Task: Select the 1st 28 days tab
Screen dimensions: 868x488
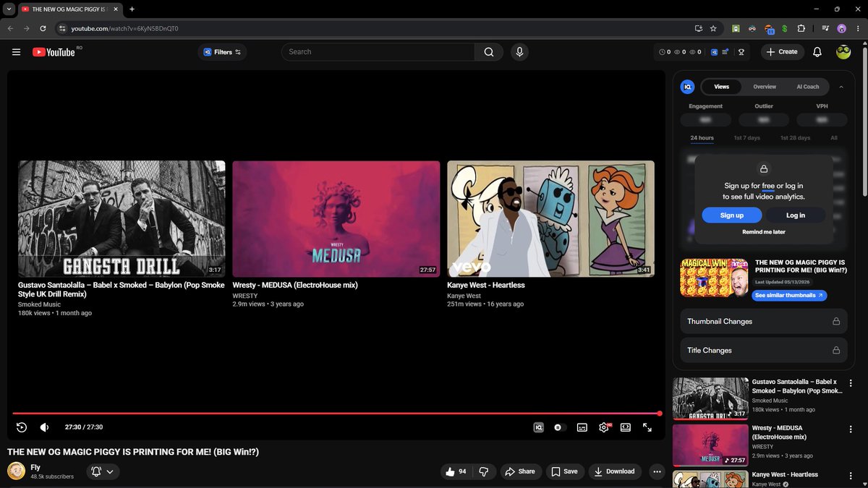Action: [795, 138]
